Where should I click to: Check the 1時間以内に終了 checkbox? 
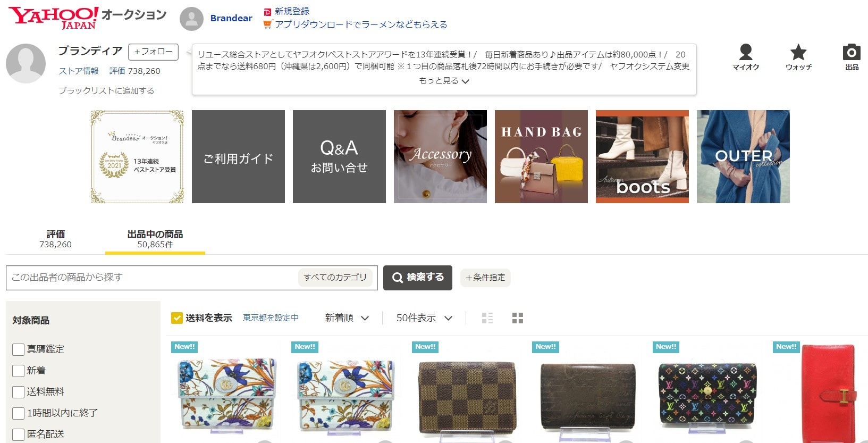pyautogui.click(x=18, y=413)
